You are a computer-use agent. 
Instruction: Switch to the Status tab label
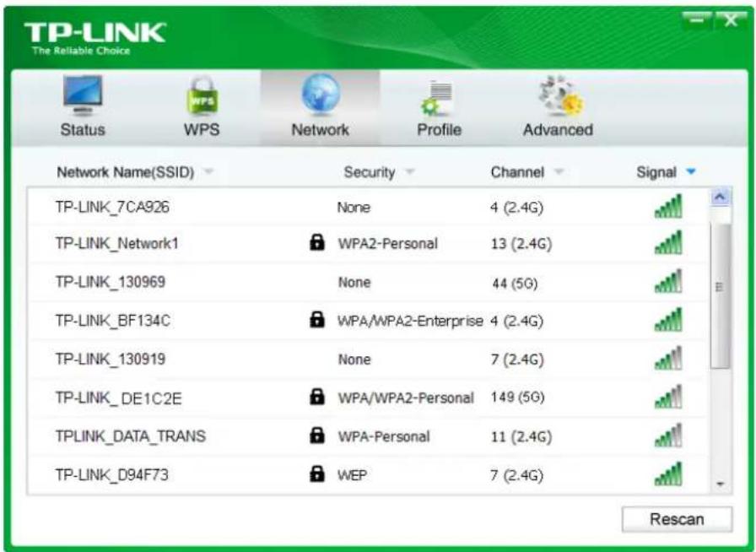[x=83, y=129]
